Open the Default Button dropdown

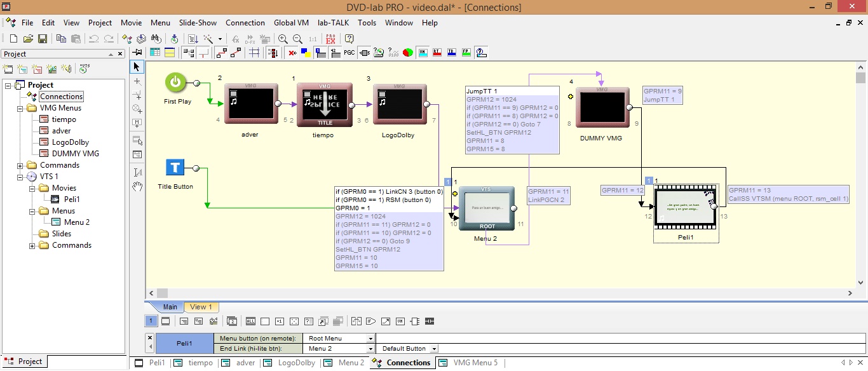[434, 349]
